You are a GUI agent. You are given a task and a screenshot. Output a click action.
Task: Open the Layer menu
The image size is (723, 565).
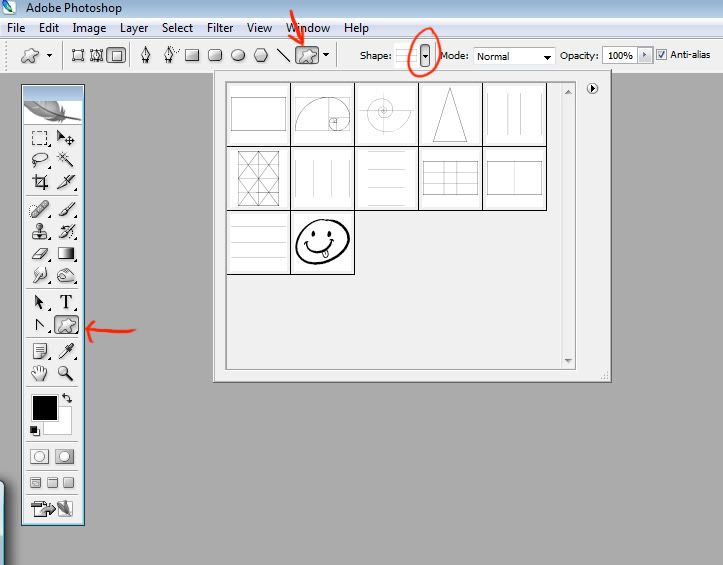(134, 28)
